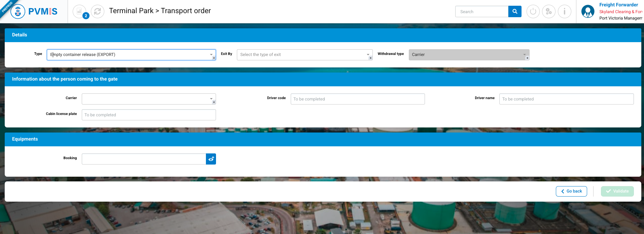Click the power logout icon

coord(533,11)
